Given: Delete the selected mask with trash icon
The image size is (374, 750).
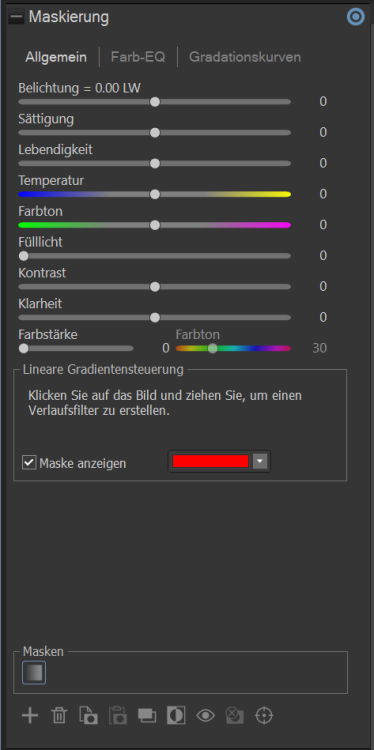Looking at the screenshot, I should pos(59,716).
